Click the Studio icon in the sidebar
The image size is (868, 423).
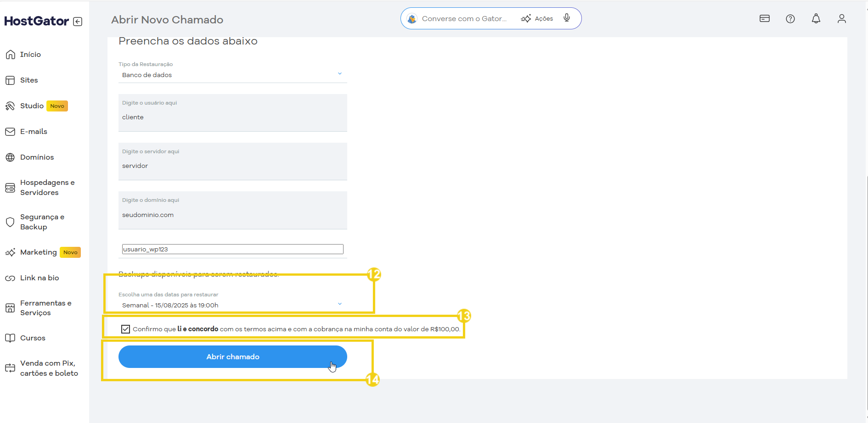click(x=10, y=106)
